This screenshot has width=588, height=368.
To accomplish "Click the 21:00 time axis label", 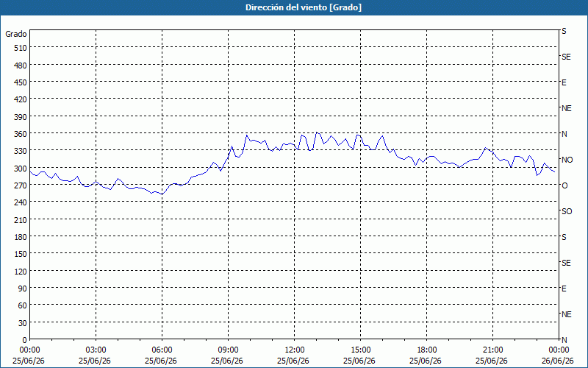I will (492, 350).
